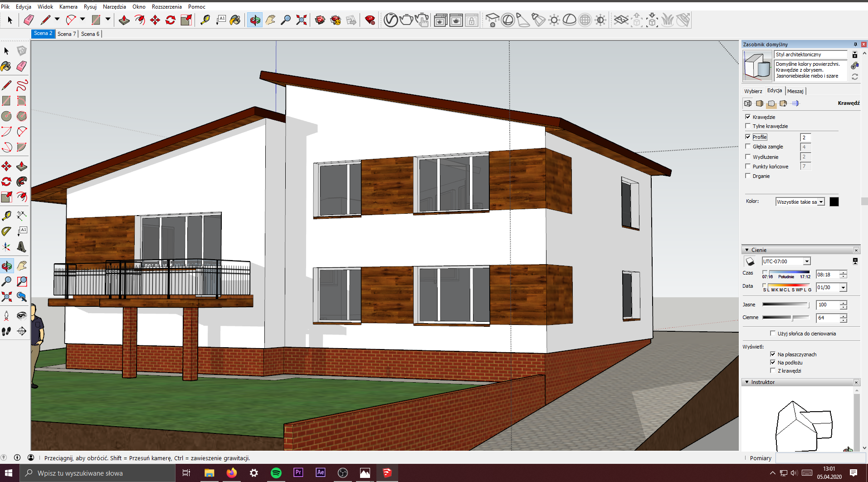This screenshot has width=868, height=482.
Task: Select the Freehand drawing tool in left toolbar
Action: point(22,85)
